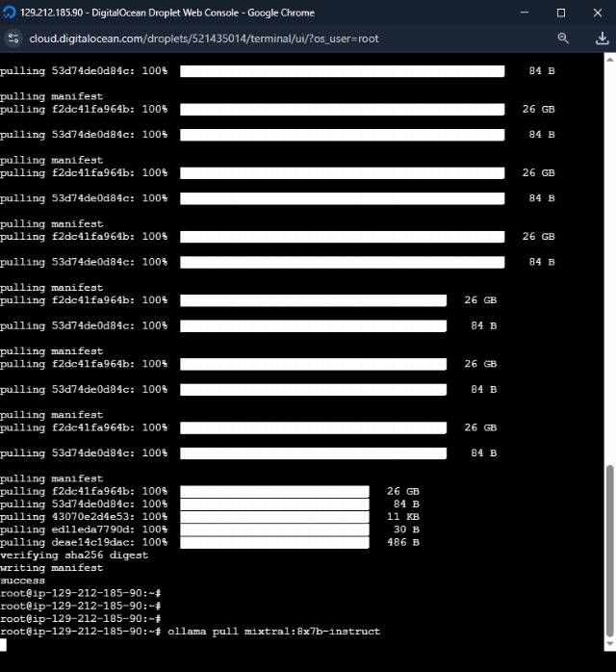Click the deae14c19dac progress bar
Viewport: 616px width, 672px height.
coord(274,543)
